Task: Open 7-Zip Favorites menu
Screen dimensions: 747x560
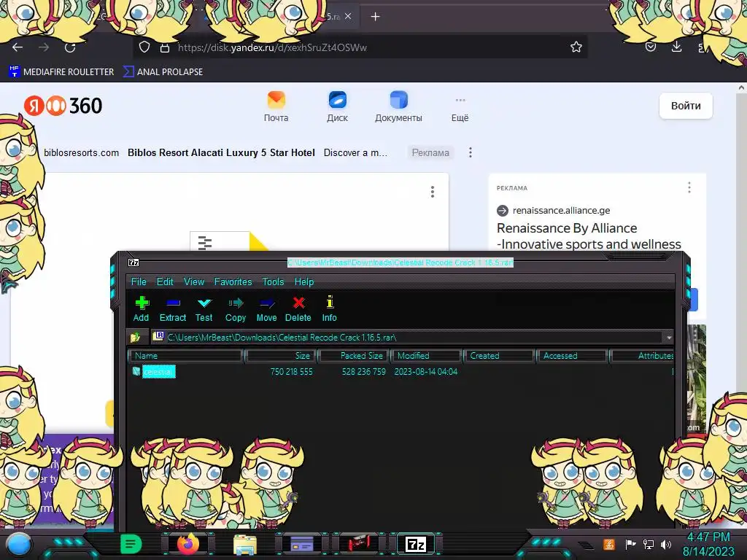Action: (x=233, y=282)
